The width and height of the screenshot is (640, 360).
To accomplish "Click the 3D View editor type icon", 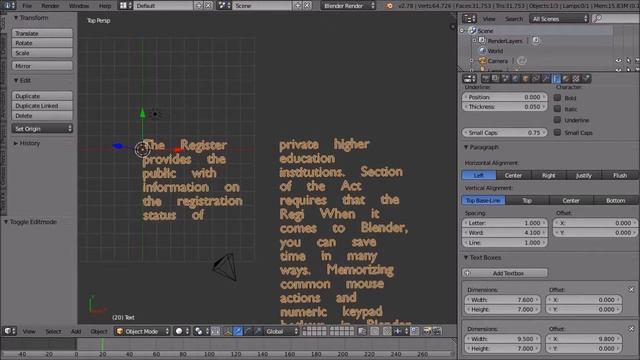I will [x=9, y=331].
